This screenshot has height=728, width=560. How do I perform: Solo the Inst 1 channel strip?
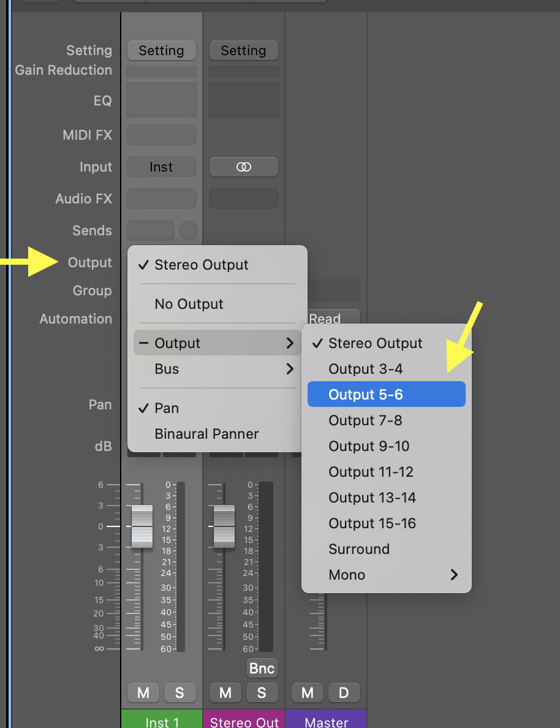(x=180, y=692)
